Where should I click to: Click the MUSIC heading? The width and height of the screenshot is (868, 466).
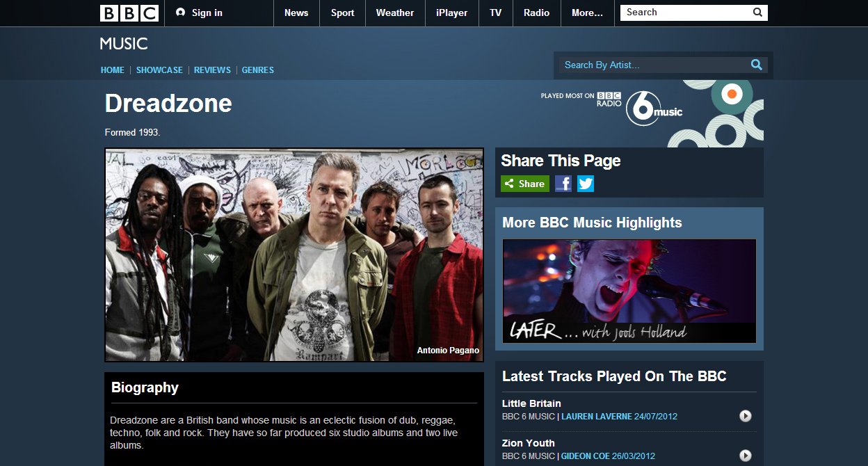pos(124,44)
